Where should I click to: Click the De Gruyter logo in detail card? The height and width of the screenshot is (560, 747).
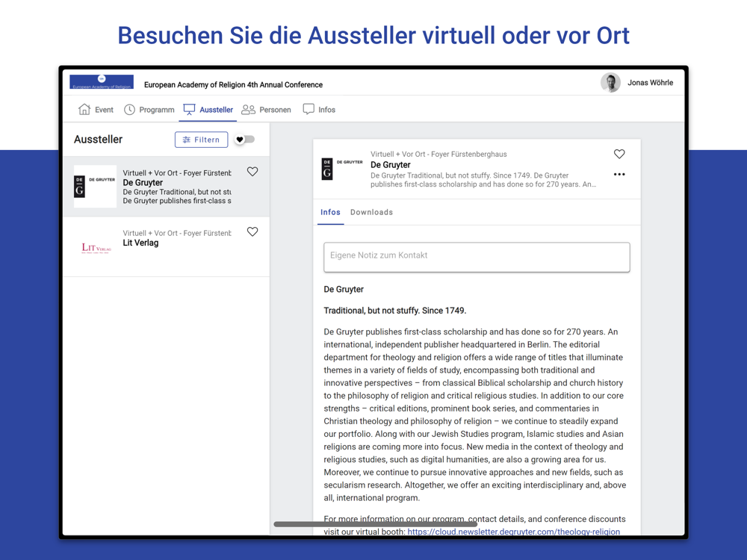point(342,169)
